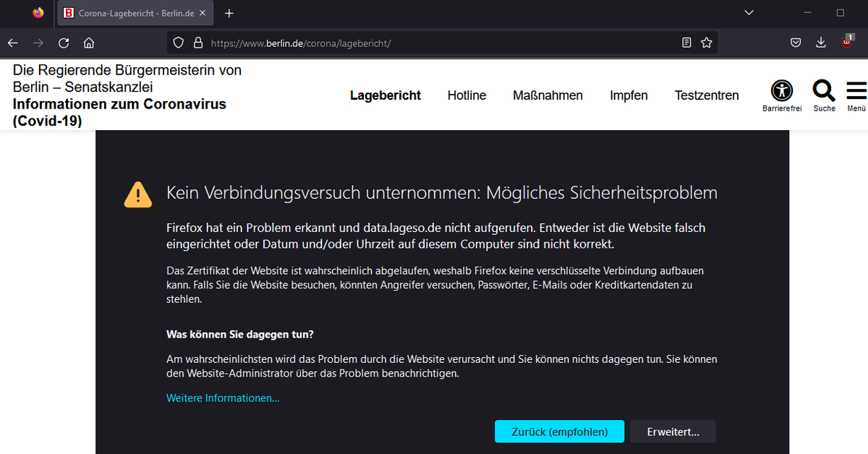Click the tracking protection shield icon
Viewport: 868px width, 454px height.
[x=179, y=43]
